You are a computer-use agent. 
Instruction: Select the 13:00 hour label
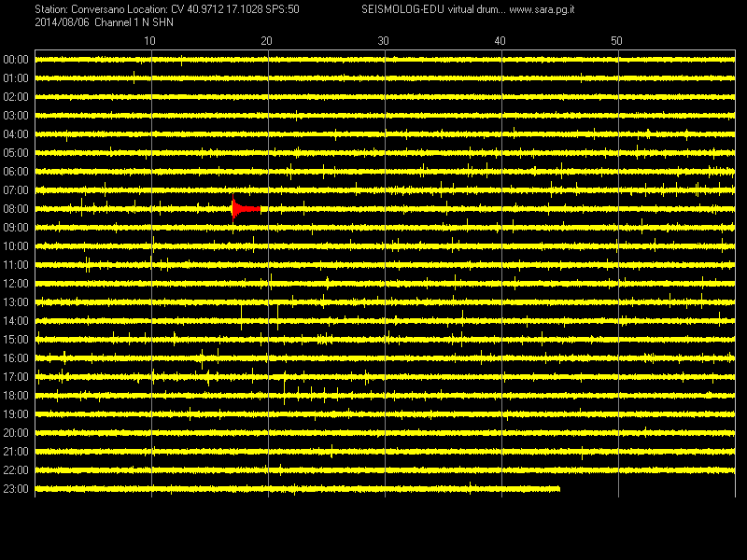(16, 302)
